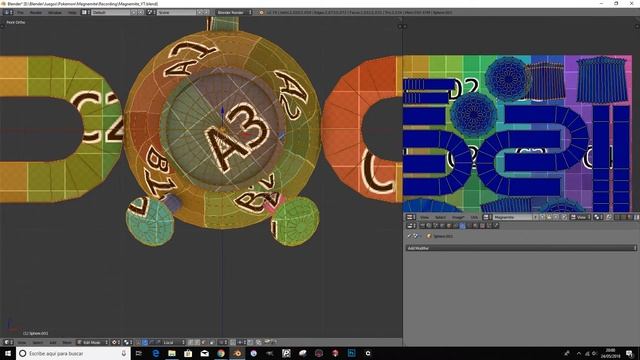640x360 pixels.
Task: Open the snap element selector
Action: (241, 342)
